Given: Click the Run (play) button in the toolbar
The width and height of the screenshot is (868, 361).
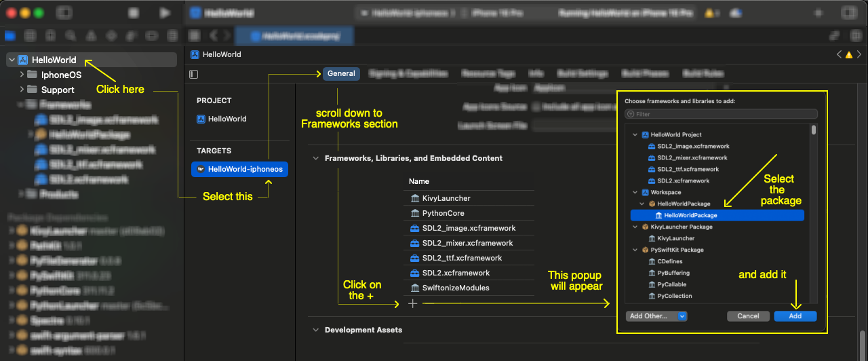Looking at the screenshot, I should click(x=165, y=13).
